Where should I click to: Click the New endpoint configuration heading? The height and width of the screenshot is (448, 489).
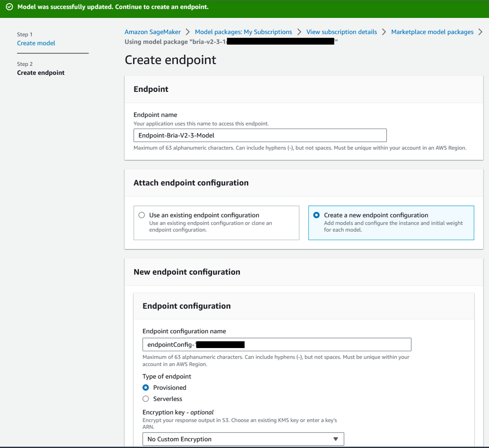187,272
